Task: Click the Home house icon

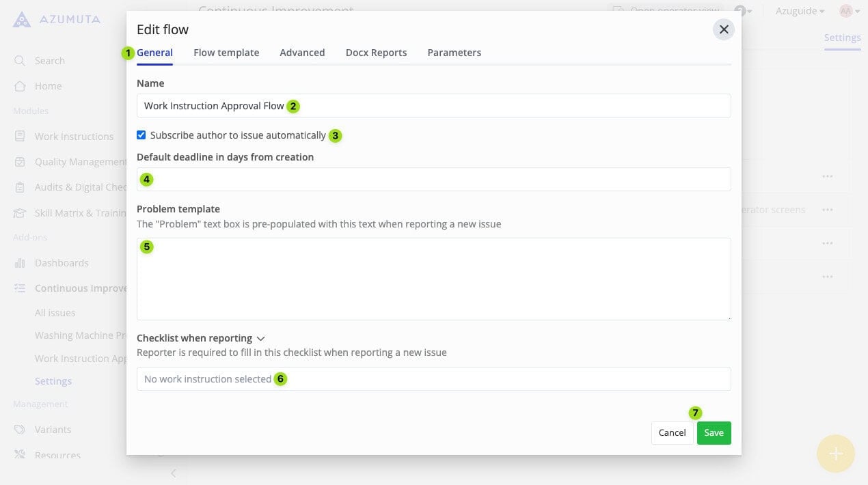Action: click(x=20, y=86)
